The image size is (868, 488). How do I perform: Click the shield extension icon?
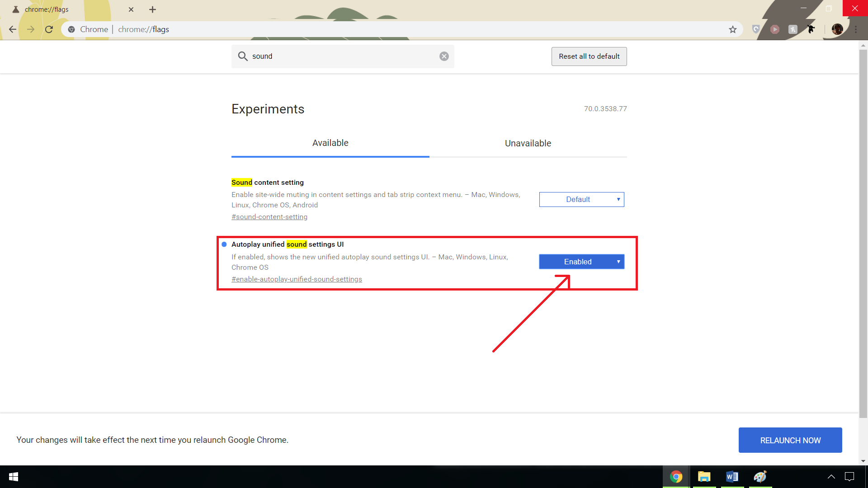(756, 29)
